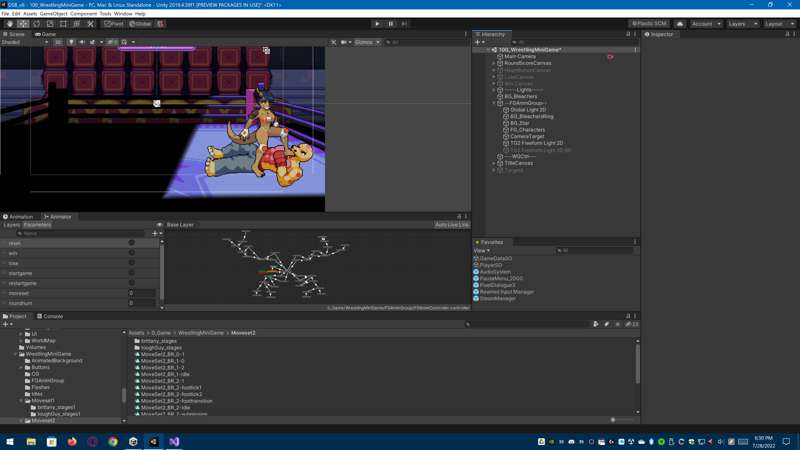Toggle 2D view mode in the Scene view

click(x=58, y=42)
